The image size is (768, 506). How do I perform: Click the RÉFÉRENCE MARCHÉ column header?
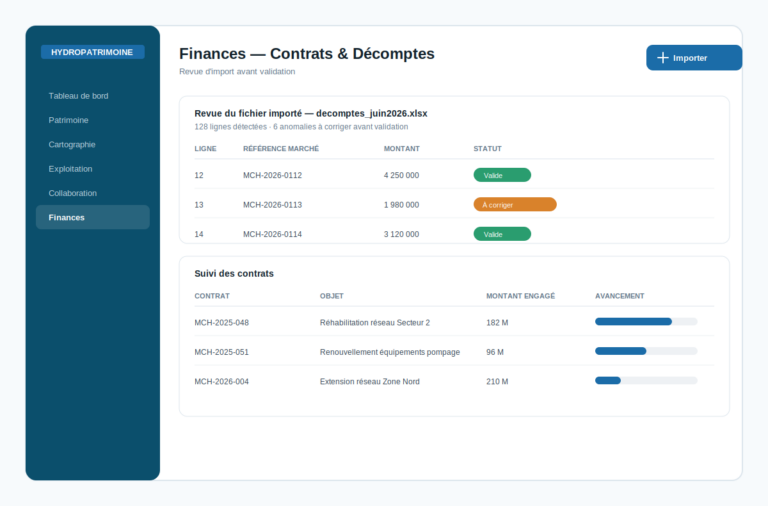[281, 148]
